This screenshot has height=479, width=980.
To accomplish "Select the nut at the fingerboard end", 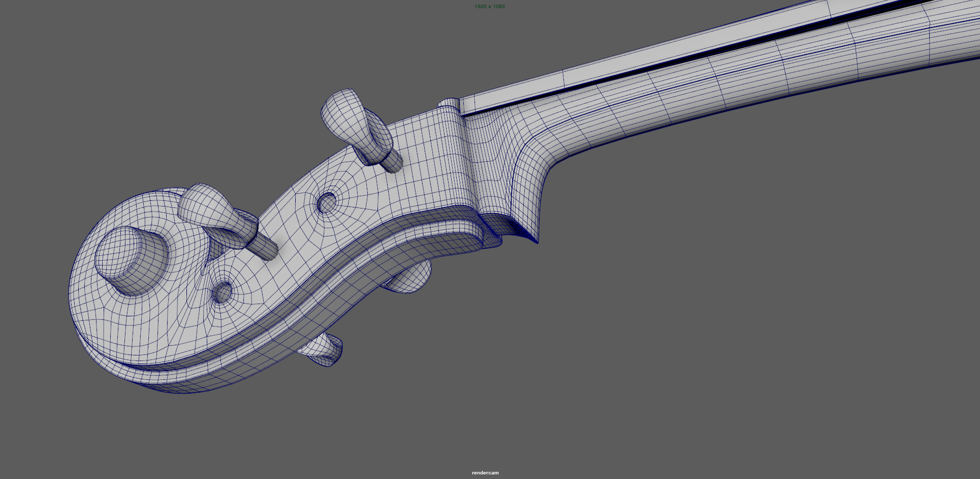I will [x=449, y=105].
